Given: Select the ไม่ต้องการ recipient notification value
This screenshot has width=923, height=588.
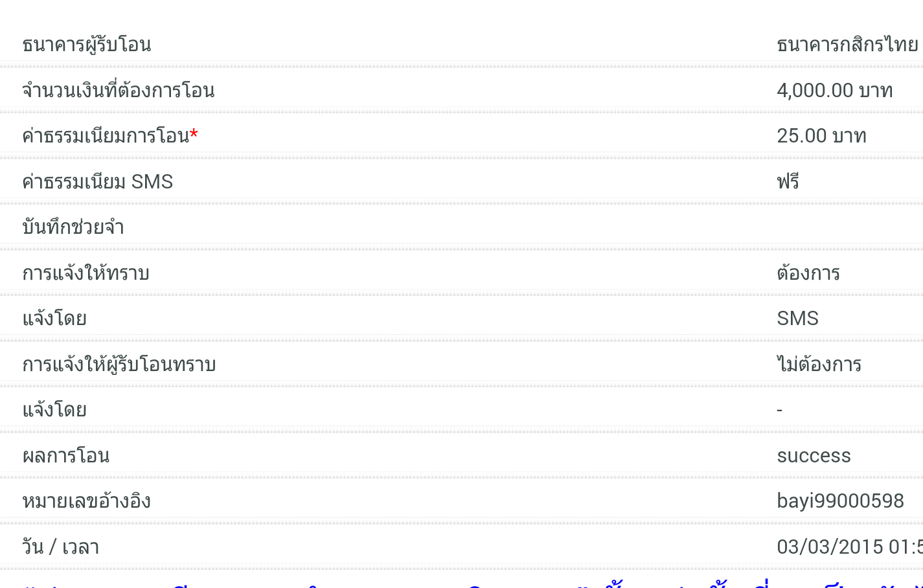Looking at the screenshot, I should (819, 364).
